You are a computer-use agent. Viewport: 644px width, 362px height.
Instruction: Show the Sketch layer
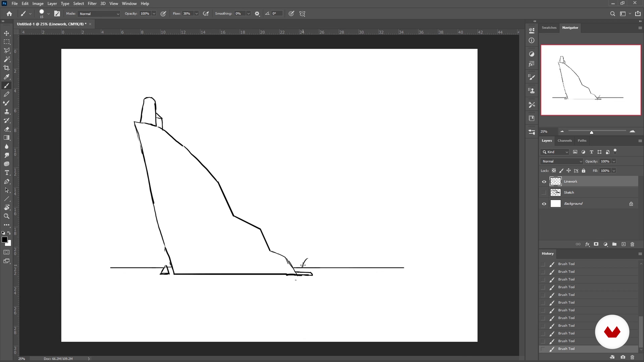(x=544, y=193)
